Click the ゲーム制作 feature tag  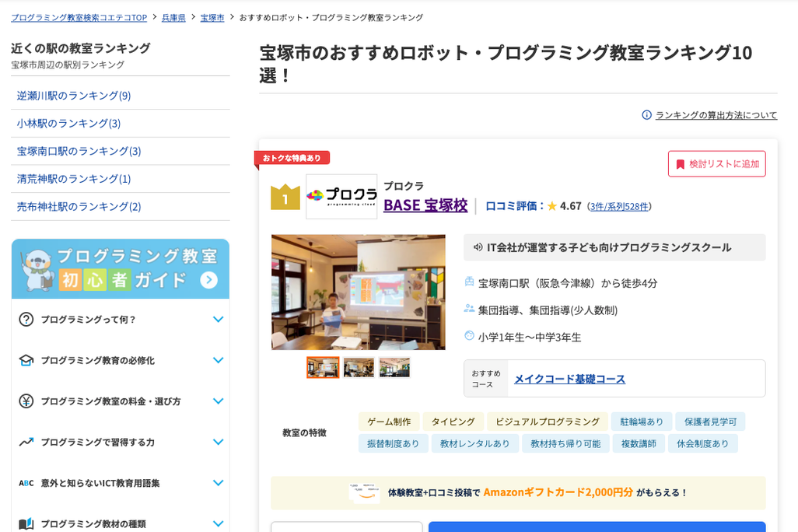point(389,422)
